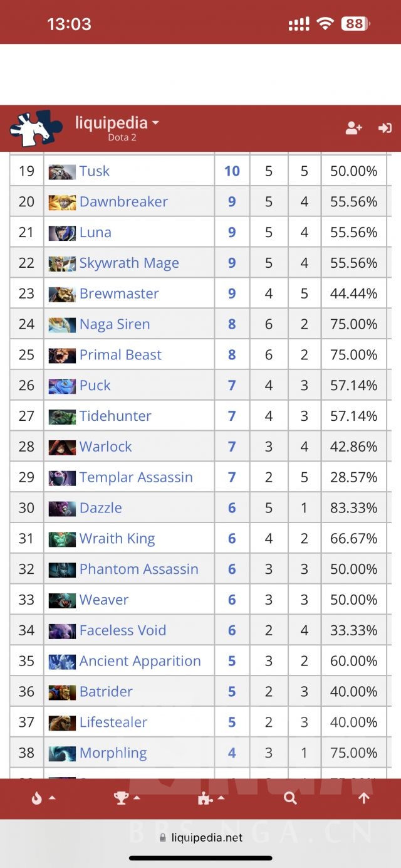Viewport: 401px width, 868px height.
Task: Open the Naga Siren hero page
Action: (114, 324)
